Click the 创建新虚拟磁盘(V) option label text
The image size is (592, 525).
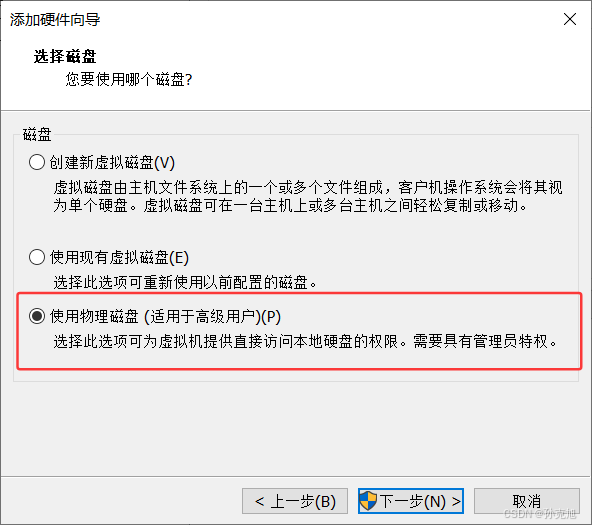pyautogui.click(x=112, y=162)
